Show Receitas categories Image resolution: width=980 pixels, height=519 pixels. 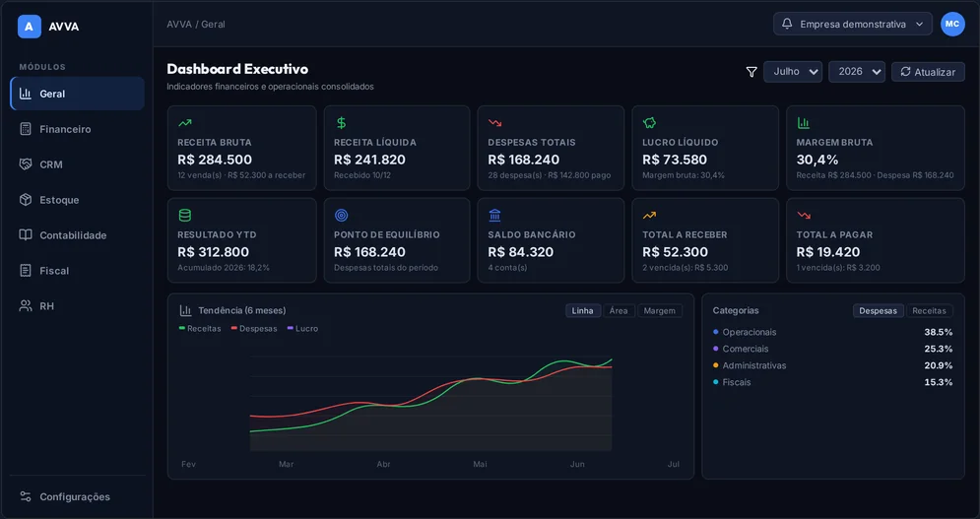click(930, 311)
